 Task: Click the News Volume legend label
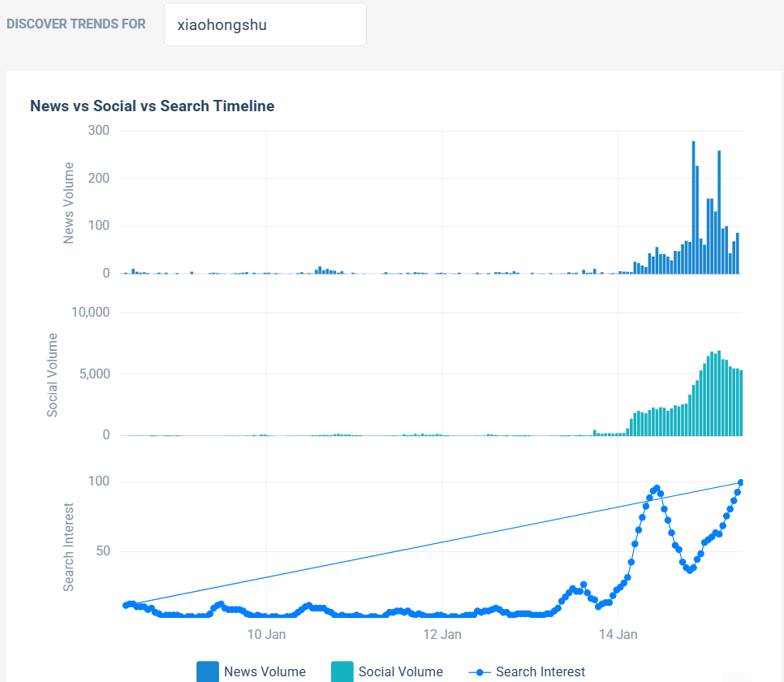coord(265,671)
